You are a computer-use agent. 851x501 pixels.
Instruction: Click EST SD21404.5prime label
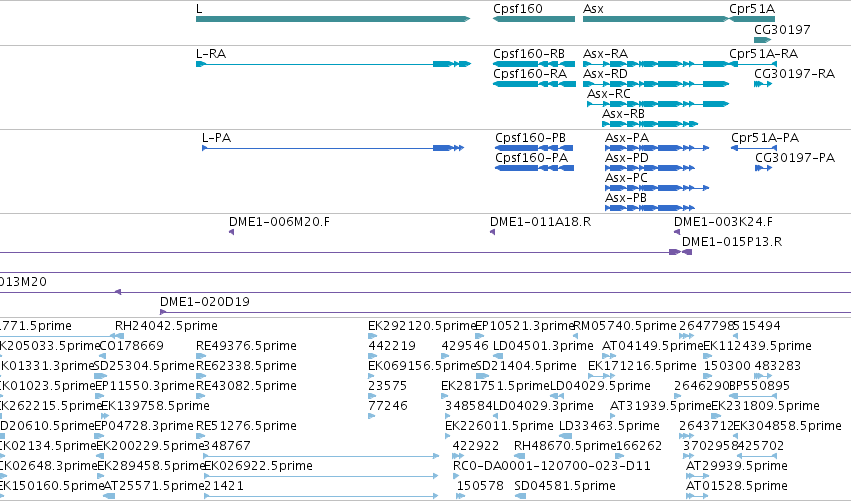coord(526,366)
